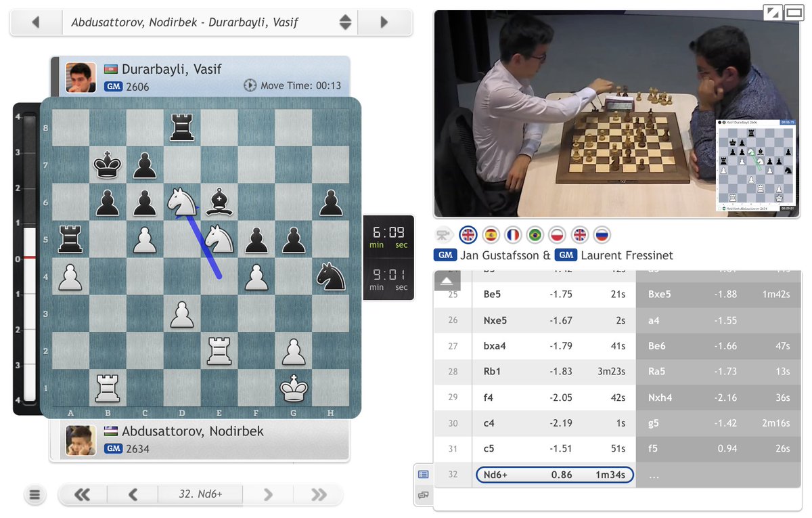The image size is (812, 518).
Task: Jump to the start of the game
Action: click(82, 494)
